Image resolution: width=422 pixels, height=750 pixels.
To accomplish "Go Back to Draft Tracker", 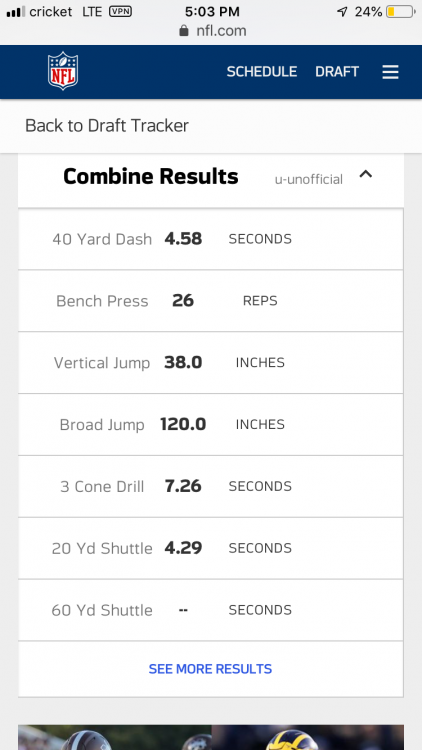I will [107, 126].
